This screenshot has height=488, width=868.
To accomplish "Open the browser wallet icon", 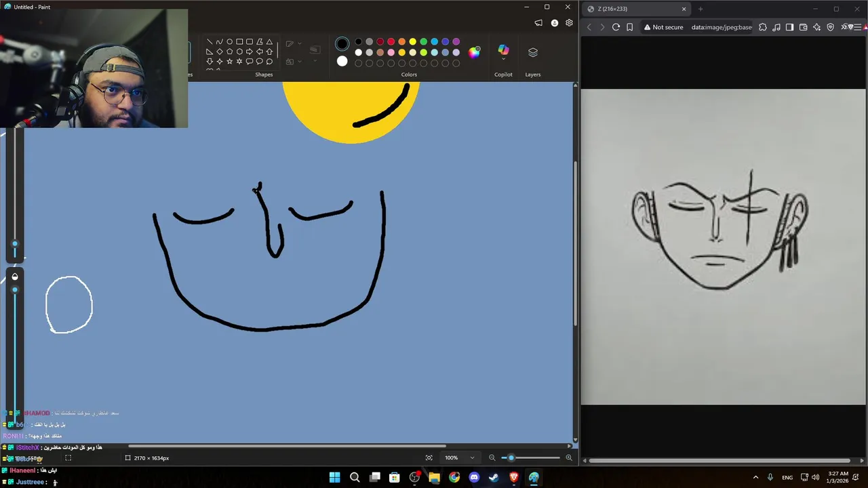I will [x=804, y=27].
